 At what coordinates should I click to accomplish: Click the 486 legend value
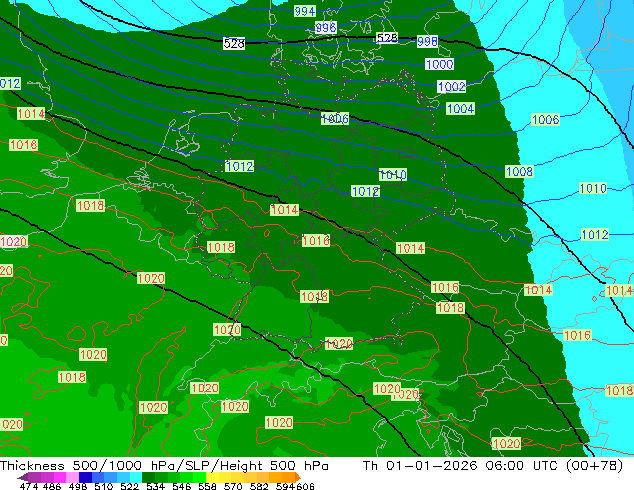click(x=52, y=486)
